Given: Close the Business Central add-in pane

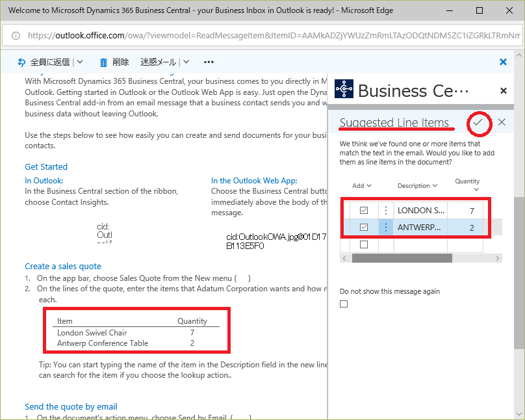Looking at the screenshot, I should point(504,90).
